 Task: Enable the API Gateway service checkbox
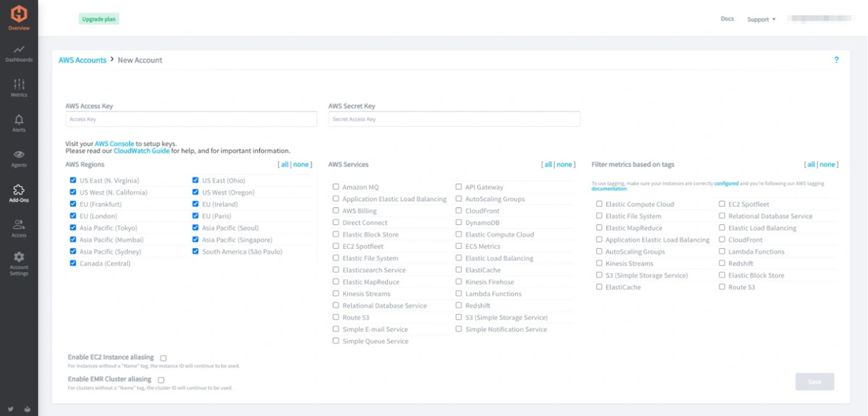click(459, 187)
